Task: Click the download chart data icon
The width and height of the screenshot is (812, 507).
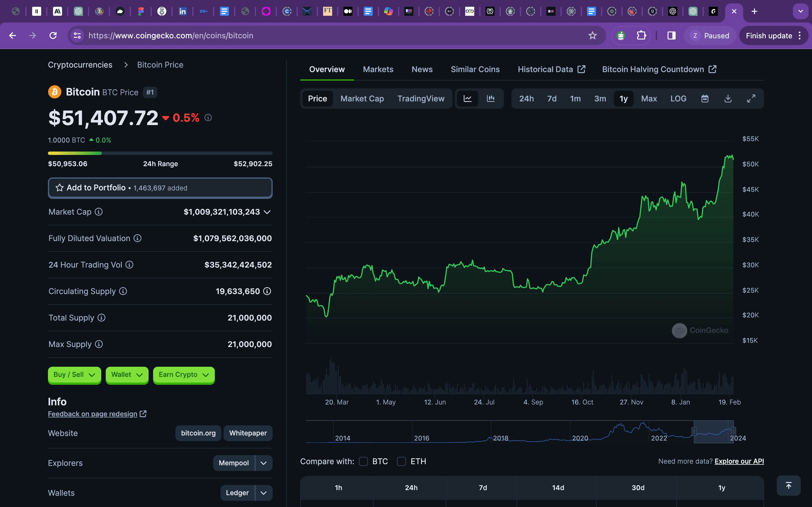Action: click(x=728, y=99)
